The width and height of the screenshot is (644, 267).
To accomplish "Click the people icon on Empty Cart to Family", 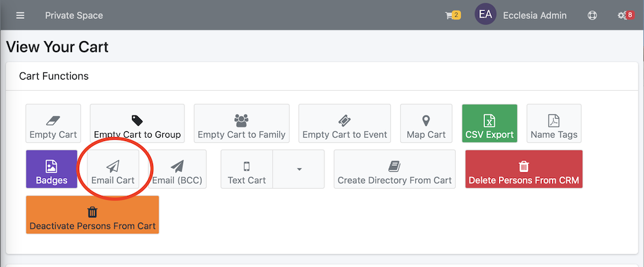I will (241, 120).
